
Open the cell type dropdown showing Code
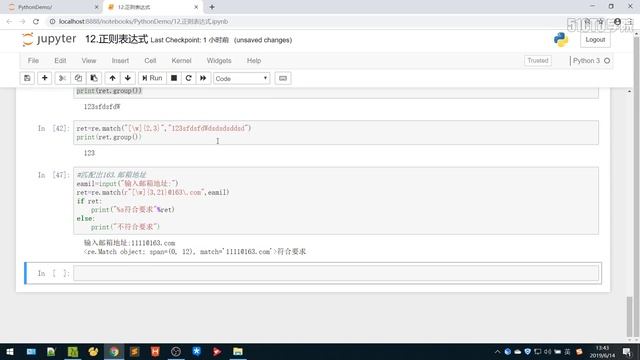click(x=241, y=78)
